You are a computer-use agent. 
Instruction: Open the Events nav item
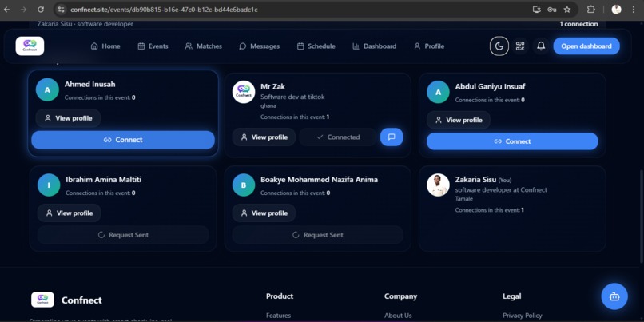153,46
